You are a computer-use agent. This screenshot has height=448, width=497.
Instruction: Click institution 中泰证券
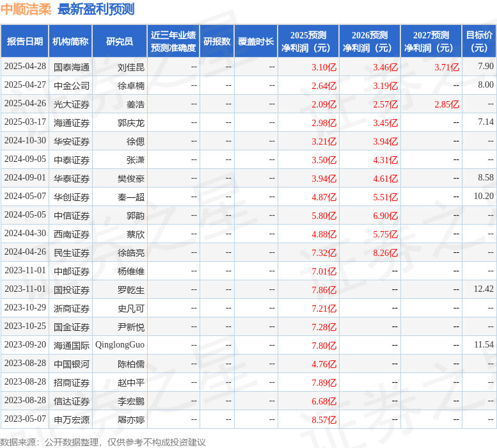point(72,160)
